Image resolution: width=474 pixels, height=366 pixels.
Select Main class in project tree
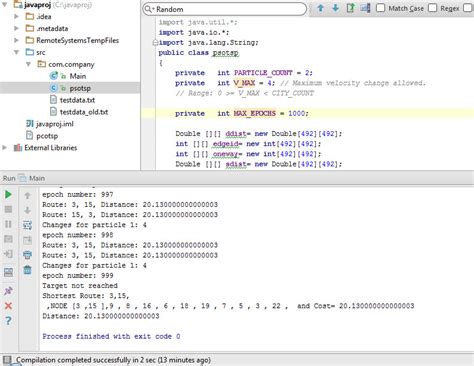78,76
